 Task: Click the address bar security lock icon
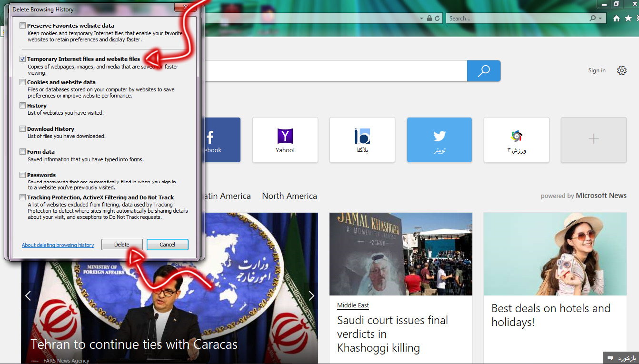coord(429,18)
